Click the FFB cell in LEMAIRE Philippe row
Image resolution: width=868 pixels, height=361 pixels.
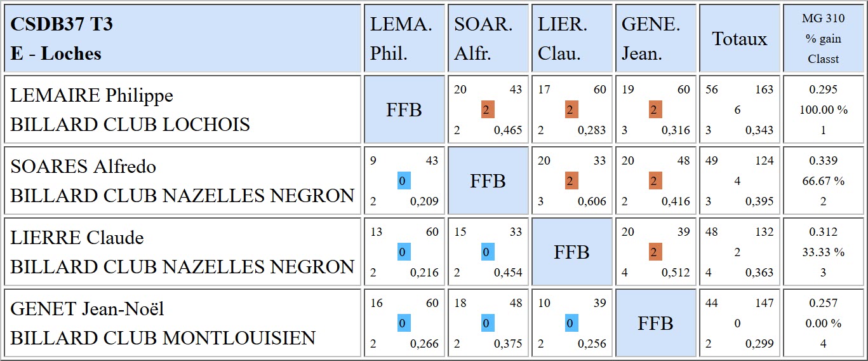[404, 110]
